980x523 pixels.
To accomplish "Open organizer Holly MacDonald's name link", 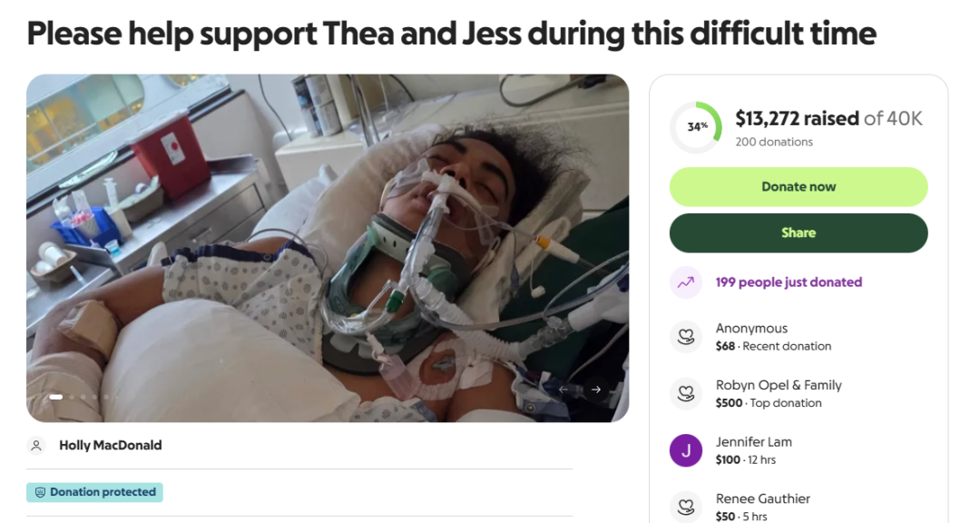I will point(111,445).
